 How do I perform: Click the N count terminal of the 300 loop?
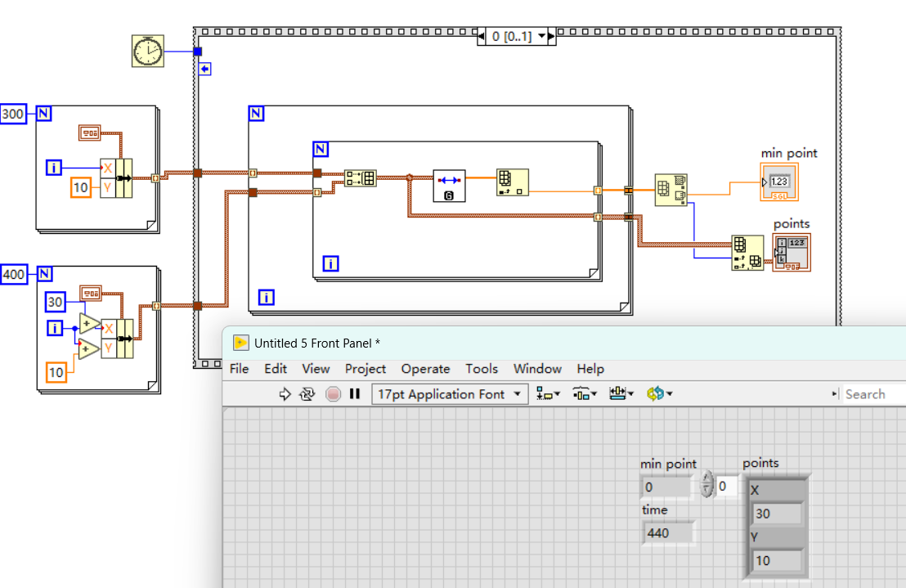[44, 113]
